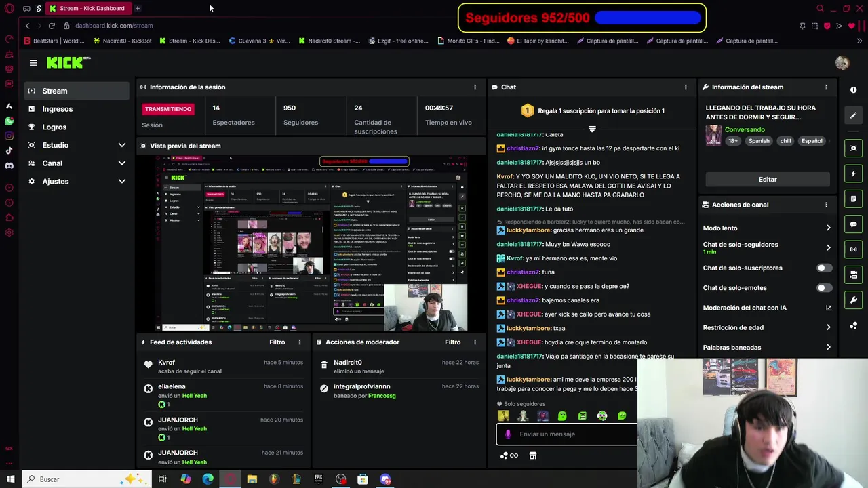
Task: Click the broadcast signal widget icon in the right rail
Action: (853, 249)
